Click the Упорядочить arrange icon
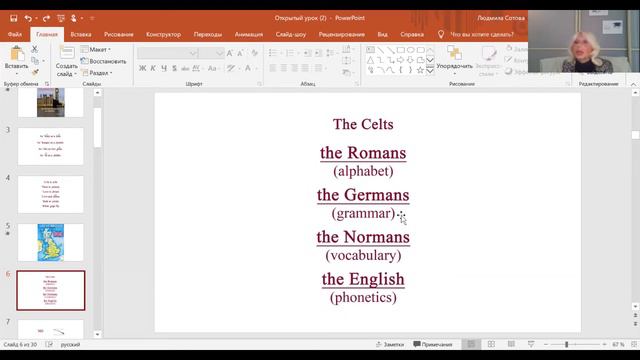This screenshot has width=640, height=360. tap(454, 53)
